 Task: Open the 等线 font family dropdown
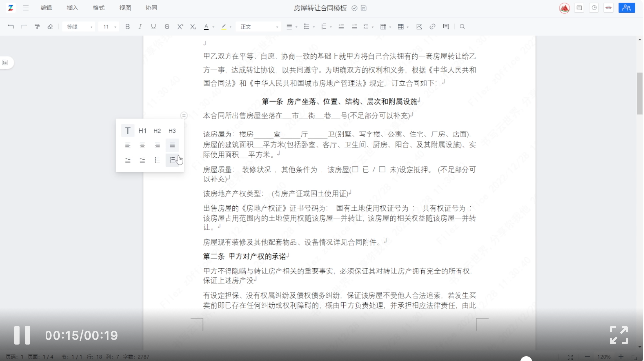pos(79,27)
